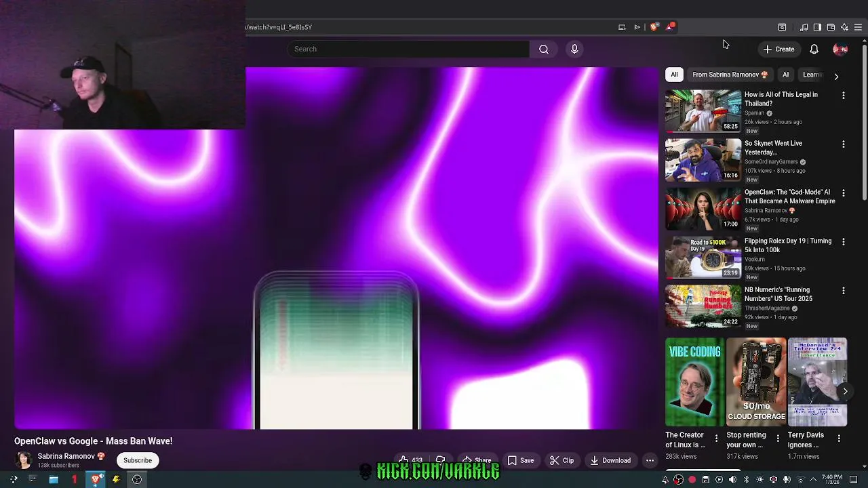Click the play-arrow icon in address bar
868x488 pixels.
[637, 27]
